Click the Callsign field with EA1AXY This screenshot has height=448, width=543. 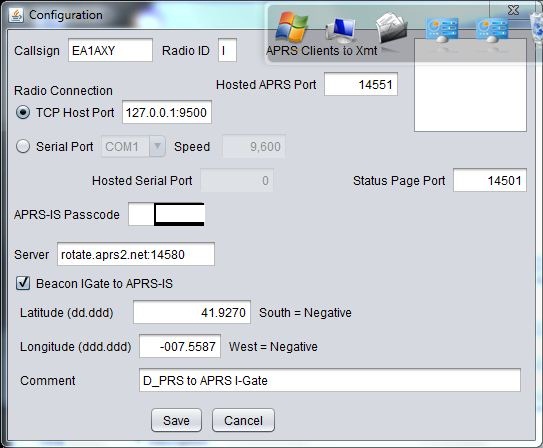click(x=110, y=50)
